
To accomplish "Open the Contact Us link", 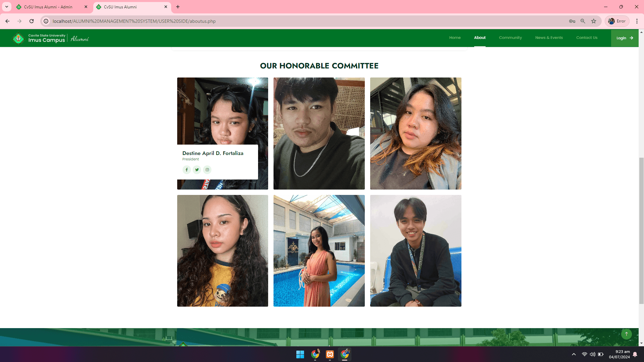I will click(587, 38).
